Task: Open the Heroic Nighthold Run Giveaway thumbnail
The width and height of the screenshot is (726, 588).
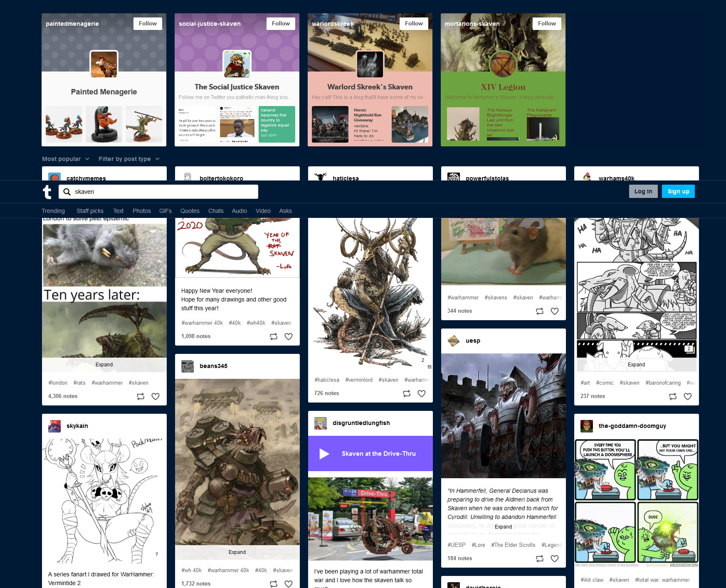Action: coord(370,124)
